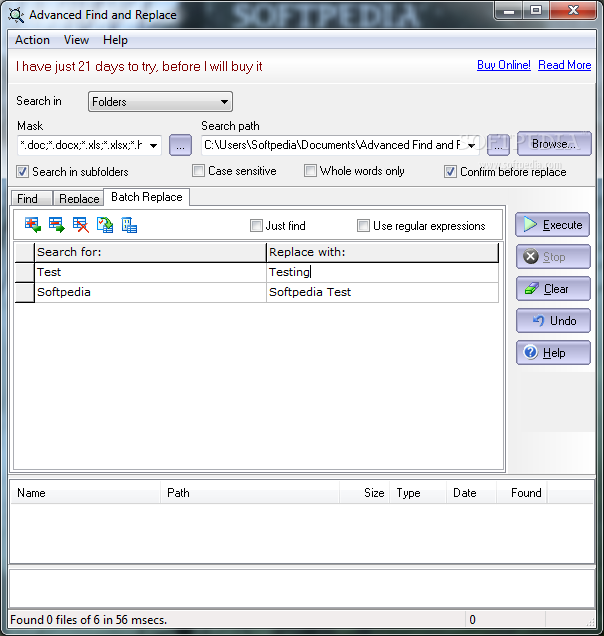This screenshot has height=636, width=604.
Task: Expand the Mask dropdown arrow
Action: click(x=153, y=146)
